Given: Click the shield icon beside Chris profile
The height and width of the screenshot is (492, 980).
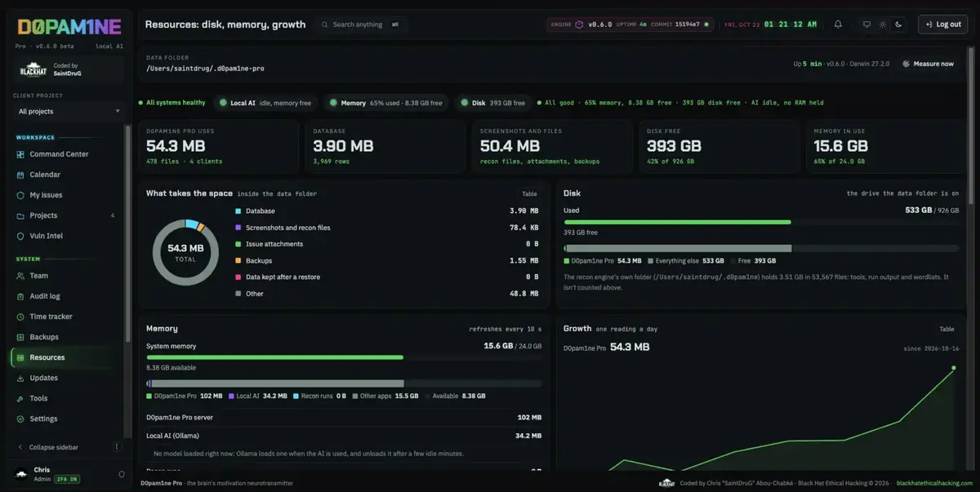Looking at the screenshot, I should click(122, 474).
